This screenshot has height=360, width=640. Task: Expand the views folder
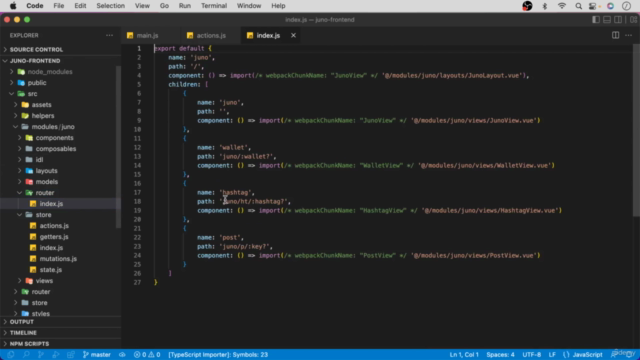(x=44, y=281)
